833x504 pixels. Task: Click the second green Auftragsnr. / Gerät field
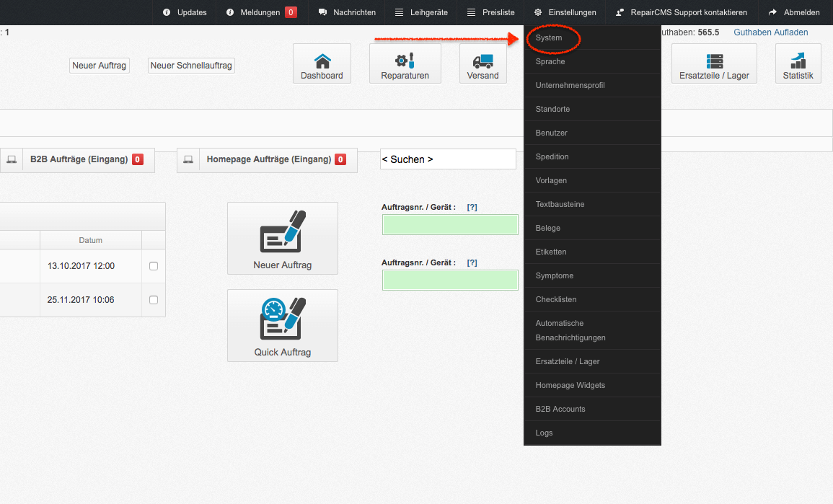(450, 280)
